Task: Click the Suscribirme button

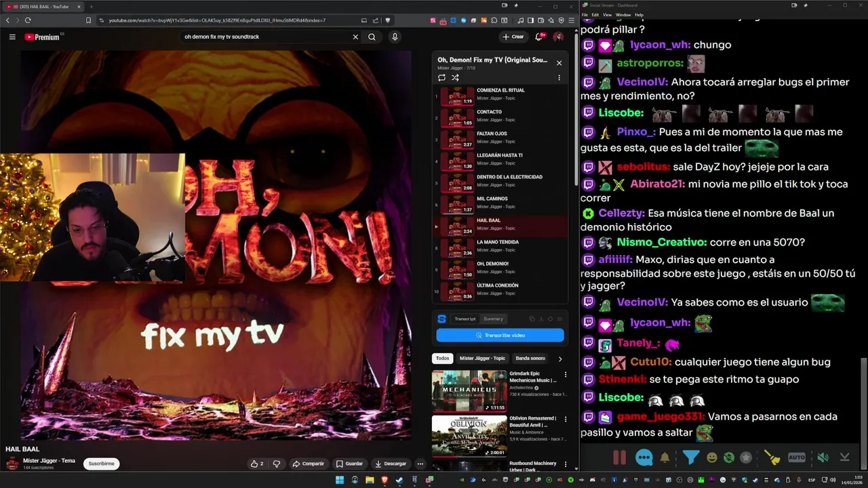Action: pos(101,464)
